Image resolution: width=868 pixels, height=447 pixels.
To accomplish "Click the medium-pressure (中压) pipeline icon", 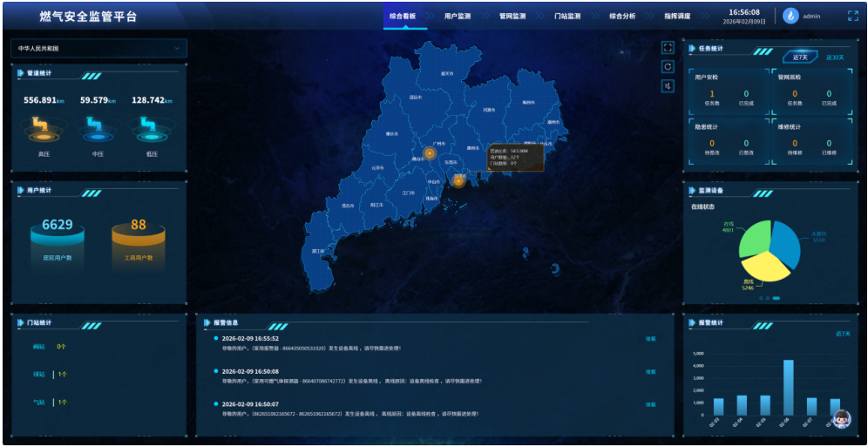I will (93, 131).
